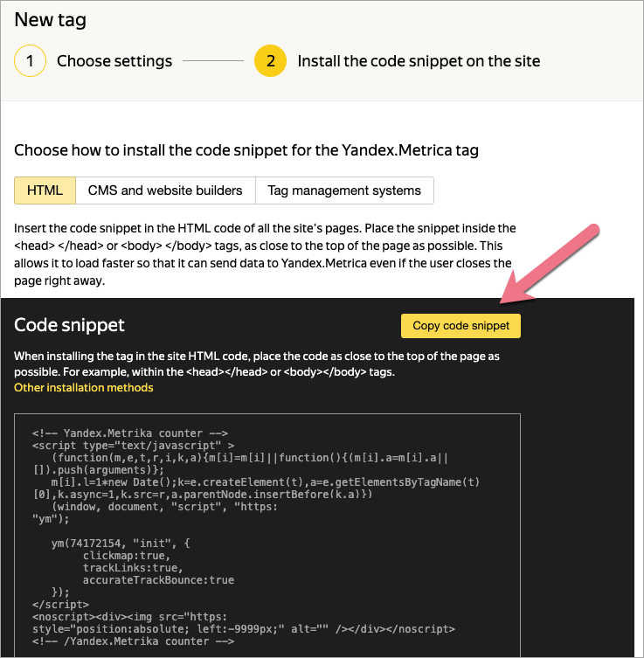Click the 'Choose how to install' heading
The width and height of the screenshot is (644, 658).
coord(246,149)
